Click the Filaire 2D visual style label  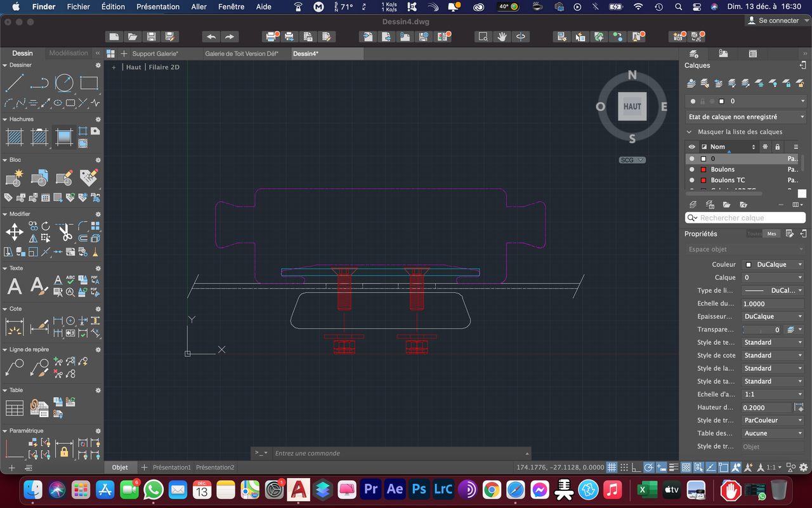[x=164, y=67]
